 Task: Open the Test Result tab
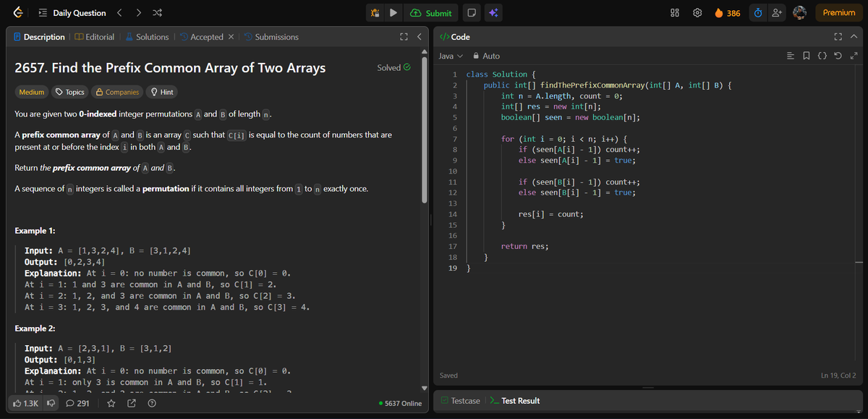pos(515,400)
